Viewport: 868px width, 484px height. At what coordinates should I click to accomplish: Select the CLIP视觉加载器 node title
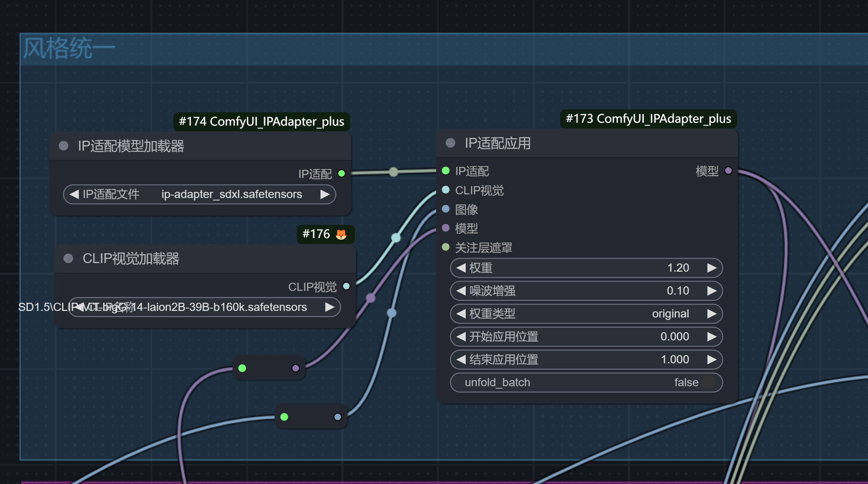pyautogui.click(x=131, y=259)
